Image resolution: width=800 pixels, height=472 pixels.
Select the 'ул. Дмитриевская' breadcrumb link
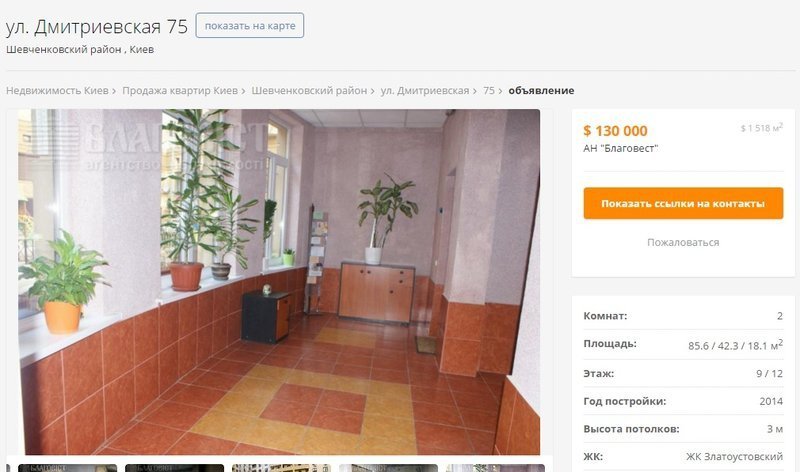point(424,90)
